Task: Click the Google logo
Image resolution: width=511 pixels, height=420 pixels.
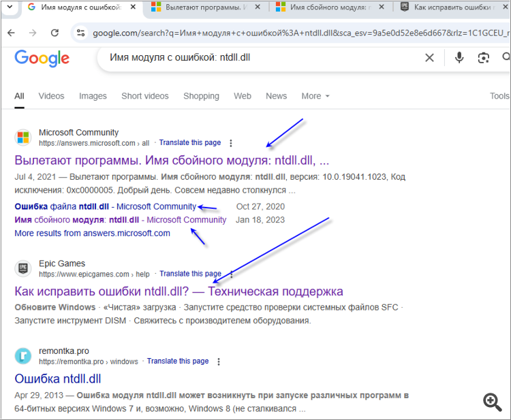Action: (42, 59)
